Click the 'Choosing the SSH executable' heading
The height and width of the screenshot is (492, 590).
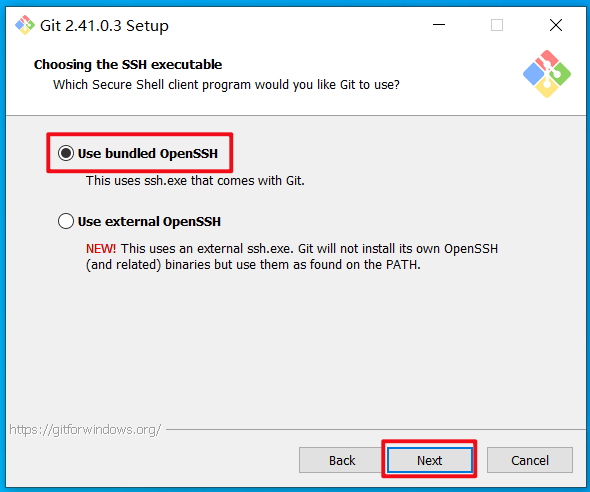[128, 64]
